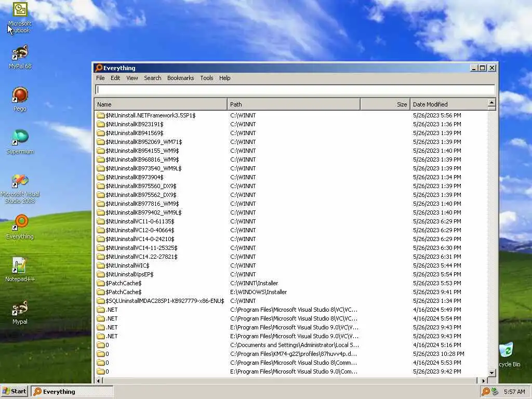Click the Everything tray icon
Viewport: 532px width, 399px height.
[486, 392]
